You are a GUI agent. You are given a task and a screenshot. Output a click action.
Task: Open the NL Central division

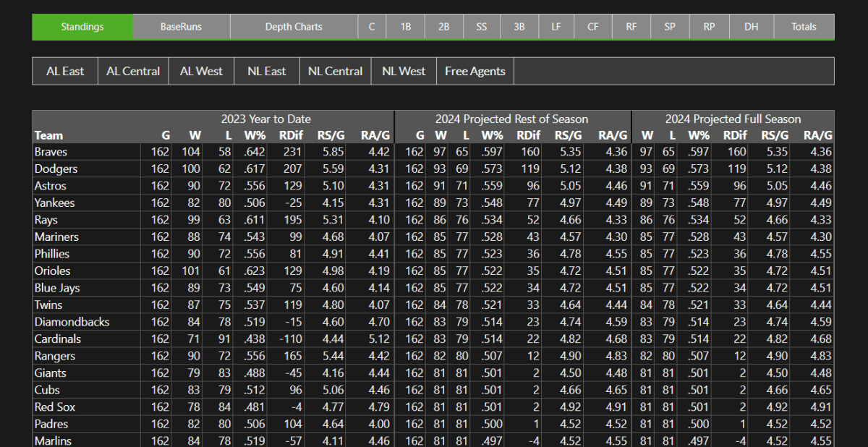pyautogui.click(x=335, y=71)
